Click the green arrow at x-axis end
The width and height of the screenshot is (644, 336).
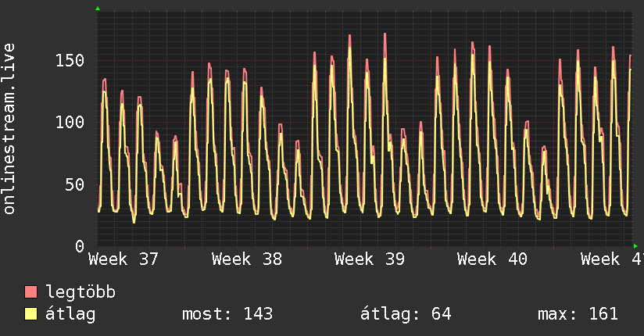coord(635,246)
